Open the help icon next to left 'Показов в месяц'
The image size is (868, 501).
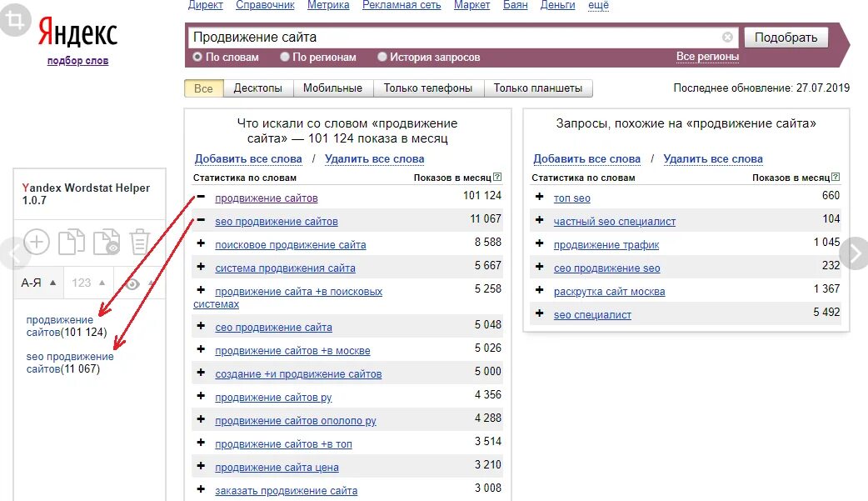(497, 177)
